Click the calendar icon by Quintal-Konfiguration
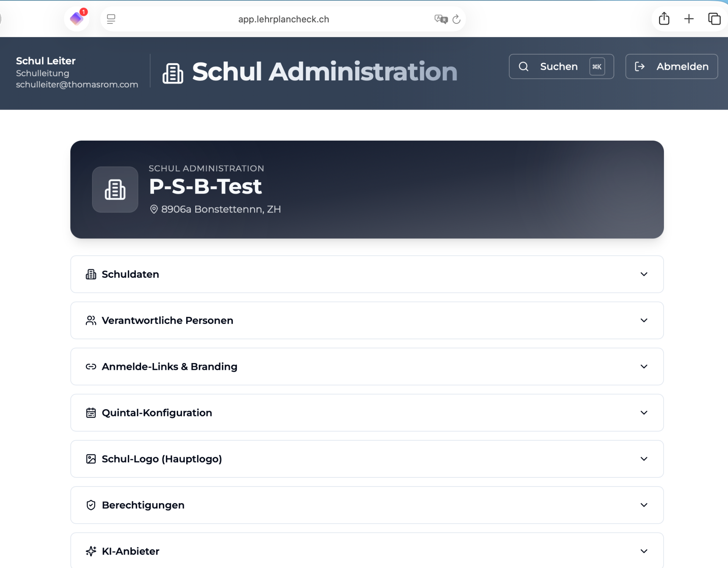 pyautogui.click(x=91, y=413)
